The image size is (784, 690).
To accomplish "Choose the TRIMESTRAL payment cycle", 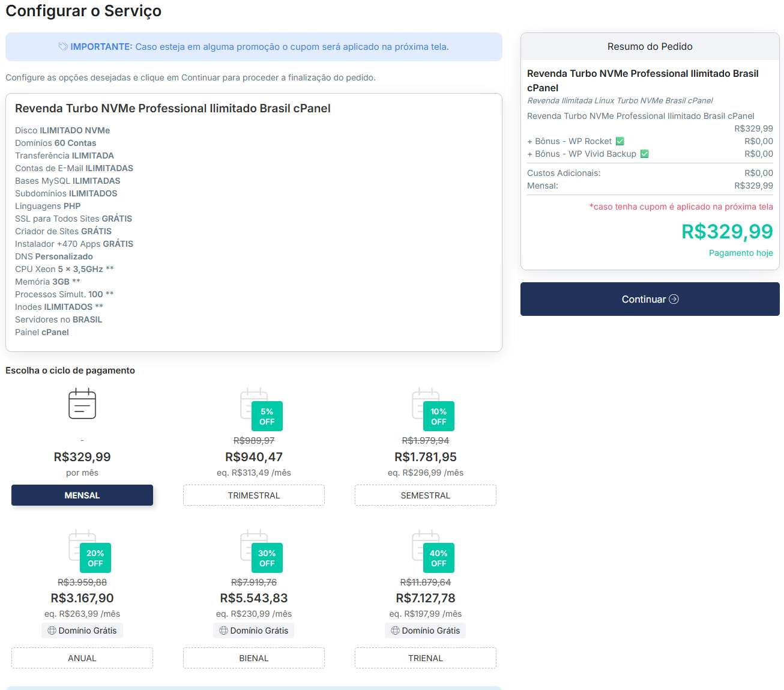I will pos(254,495).
